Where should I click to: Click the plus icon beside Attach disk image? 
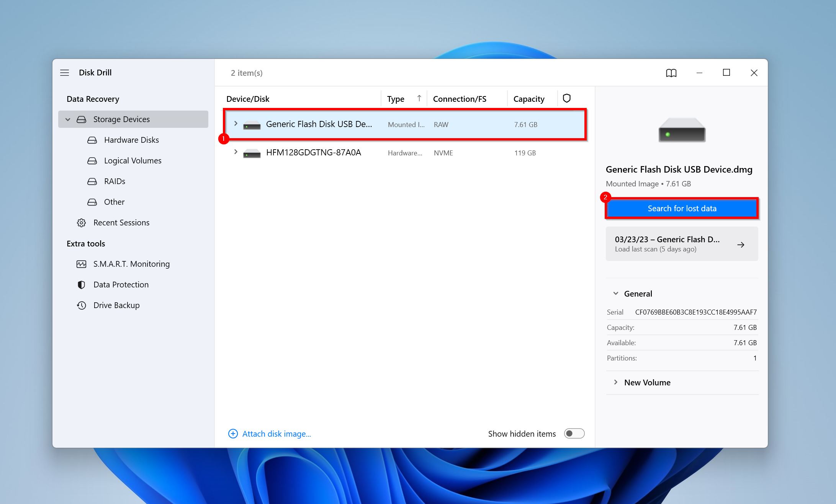tap(233, 434)
